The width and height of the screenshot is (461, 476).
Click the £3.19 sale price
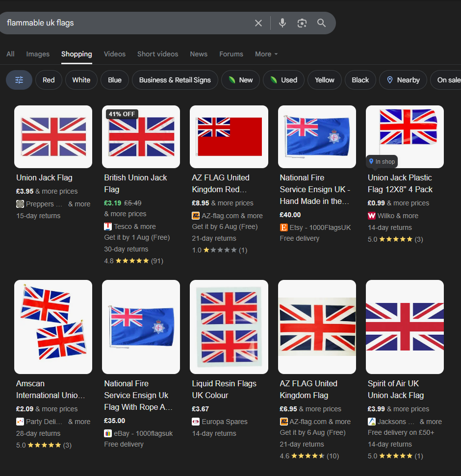coord(113,203)
